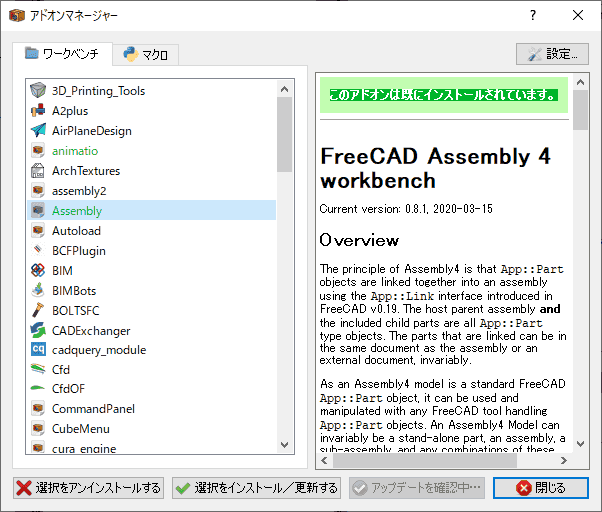The image size is (602, 512).
Task: Select the highlighted Assembly entry
Action: pos(152,210)
